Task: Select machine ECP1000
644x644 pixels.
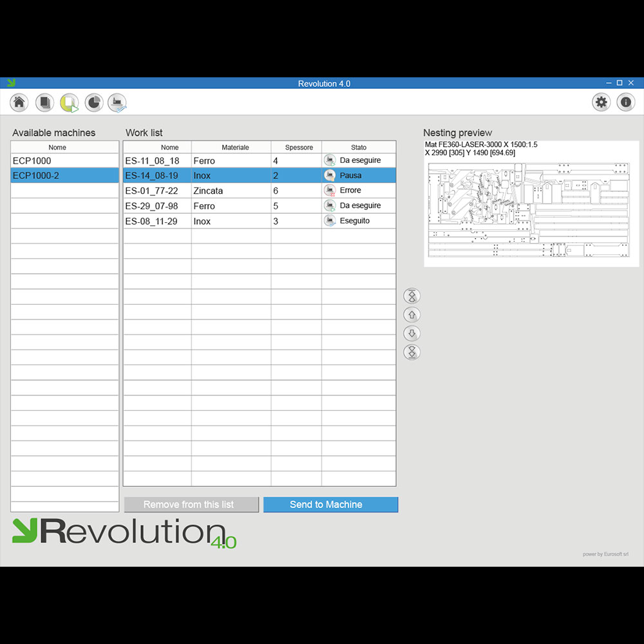Action: click(x=65, y=160)
